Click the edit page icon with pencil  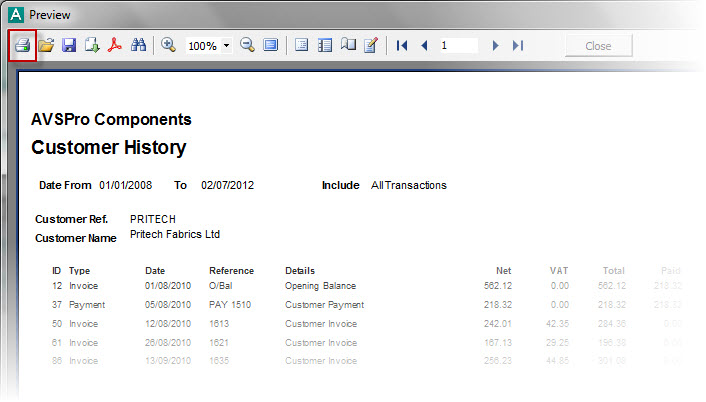pos(371,46)
